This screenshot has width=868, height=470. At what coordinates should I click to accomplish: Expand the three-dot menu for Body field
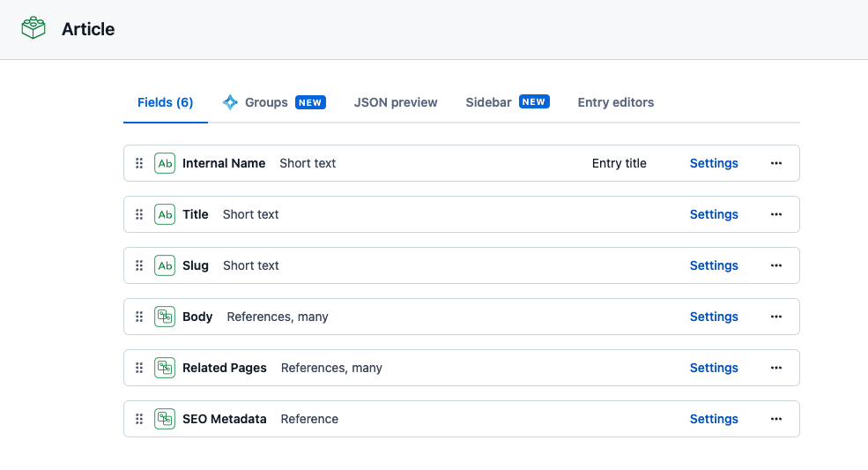(776, 317)
